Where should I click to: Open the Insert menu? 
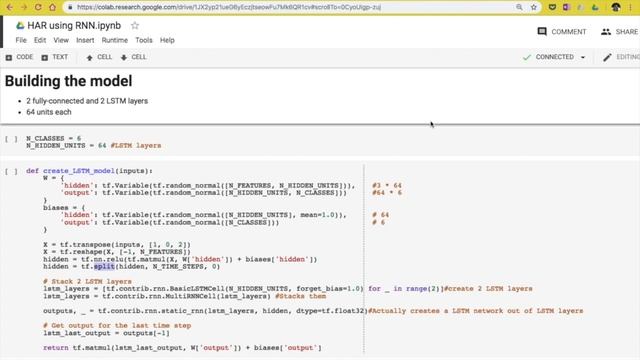coord(85,40)
